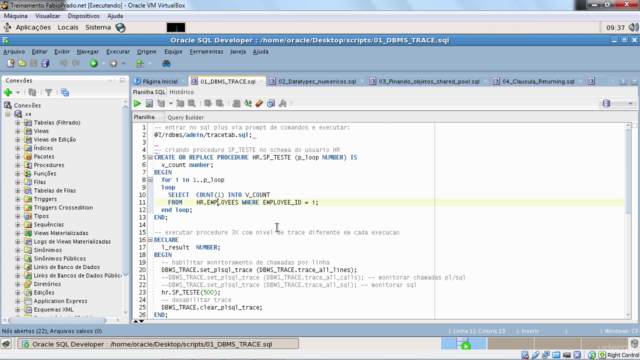Click the New file icon in main toolbar
This screenshot has width=640, height=360.
tap(11, 63)
